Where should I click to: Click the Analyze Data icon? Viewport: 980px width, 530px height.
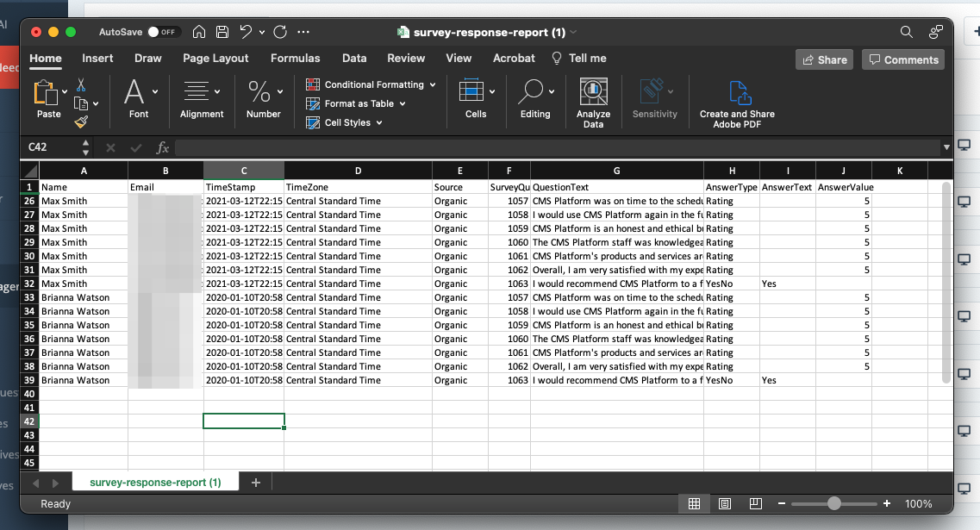593,92
